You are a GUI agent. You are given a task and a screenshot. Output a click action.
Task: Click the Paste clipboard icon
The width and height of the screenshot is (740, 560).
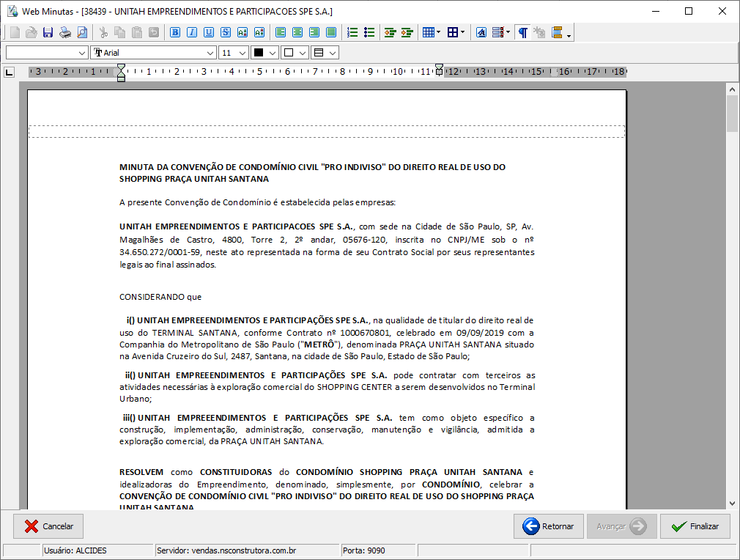click(137, 32)
